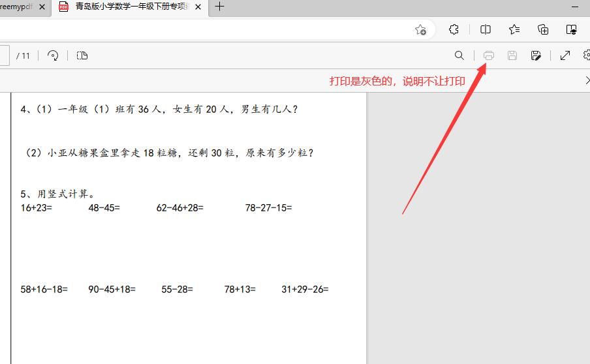Click the magnifier search icon in PDF toolbar
This screenshot has height=364, width=590.
pos(459,55)
